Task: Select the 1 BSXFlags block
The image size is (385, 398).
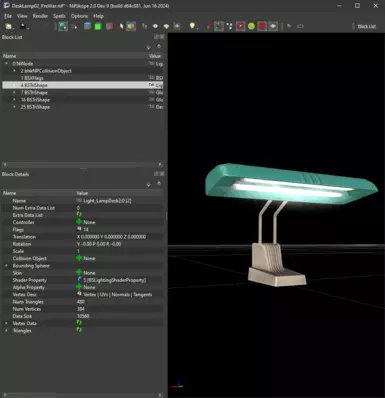Action: (x=32, y=78)
